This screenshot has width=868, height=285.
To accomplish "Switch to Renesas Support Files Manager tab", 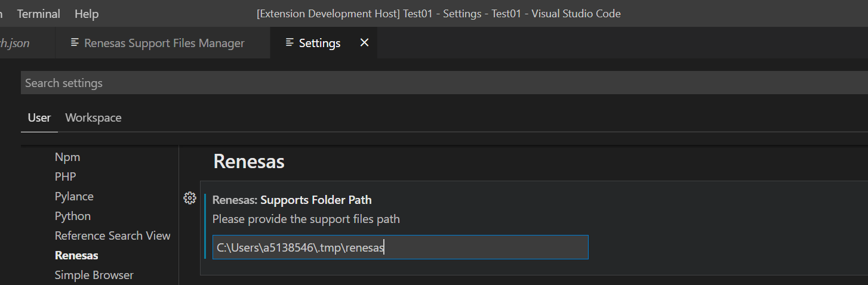I will pyautogui.click(x=163, y=43).
